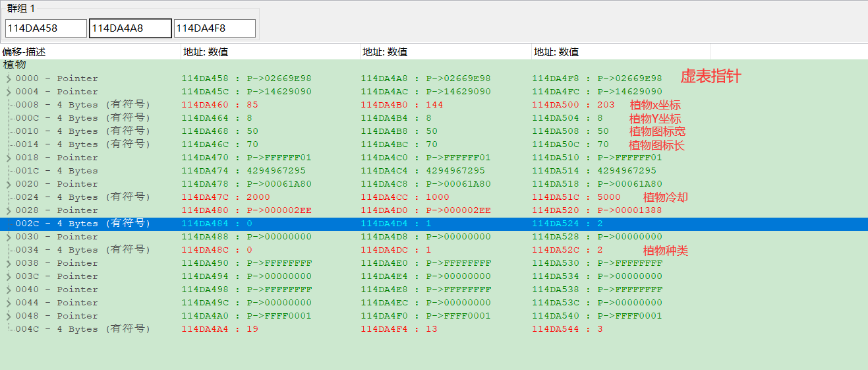This screenshot has height=370, width=868.
Task: Click value 114DA4AC : P->14629090
Action: (425, 92)
